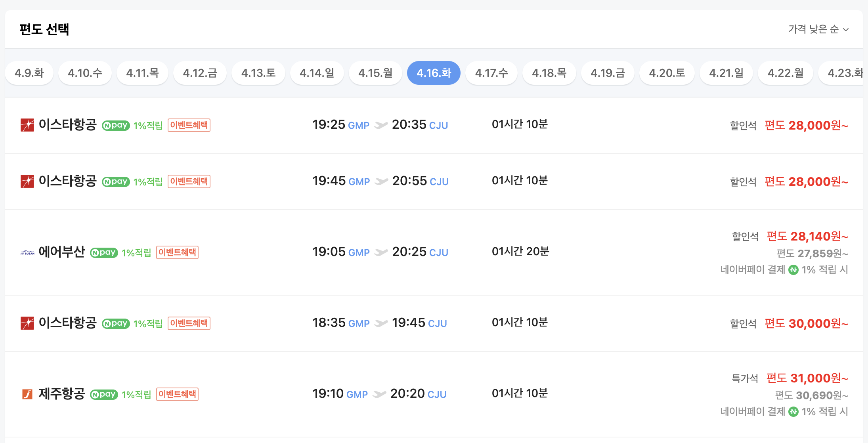This screenshot has height=443, width=868.
Task: Switch to the 4.9.화 date tab
Action: pos(29,73)
